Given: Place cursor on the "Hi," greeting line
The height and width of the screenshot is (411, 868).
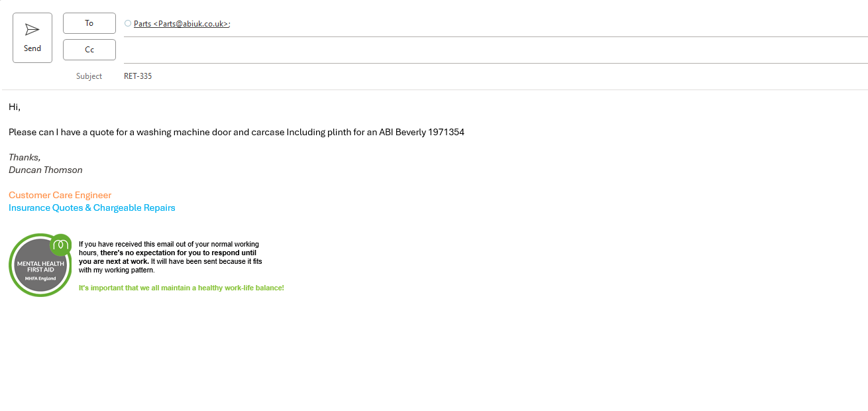Looking at the screenshot, I should pyautogui.click(x=15, y=107).
